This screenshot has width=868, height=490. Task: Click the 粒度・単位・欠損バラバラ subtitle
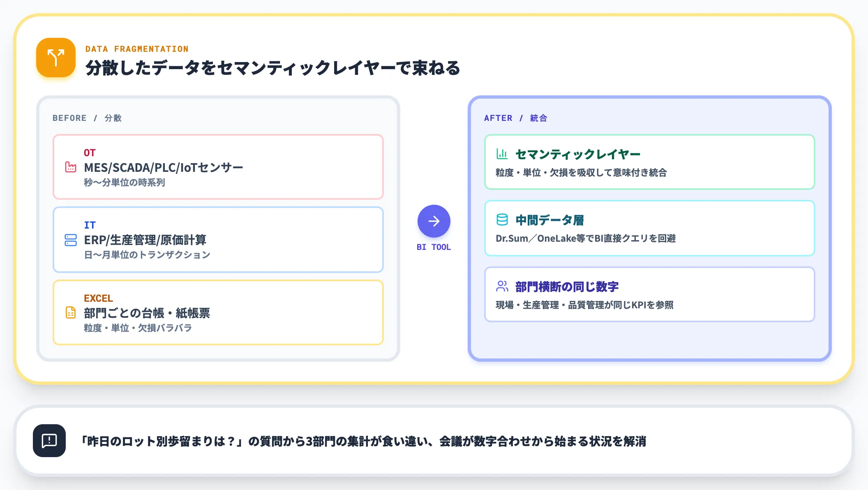138,328
